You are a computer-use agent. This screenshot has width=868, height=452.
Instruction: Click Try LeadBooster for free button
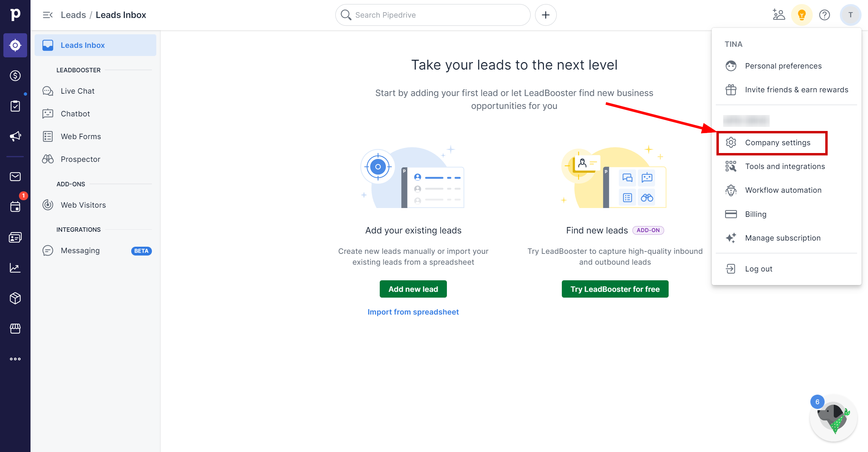point(615,289)
